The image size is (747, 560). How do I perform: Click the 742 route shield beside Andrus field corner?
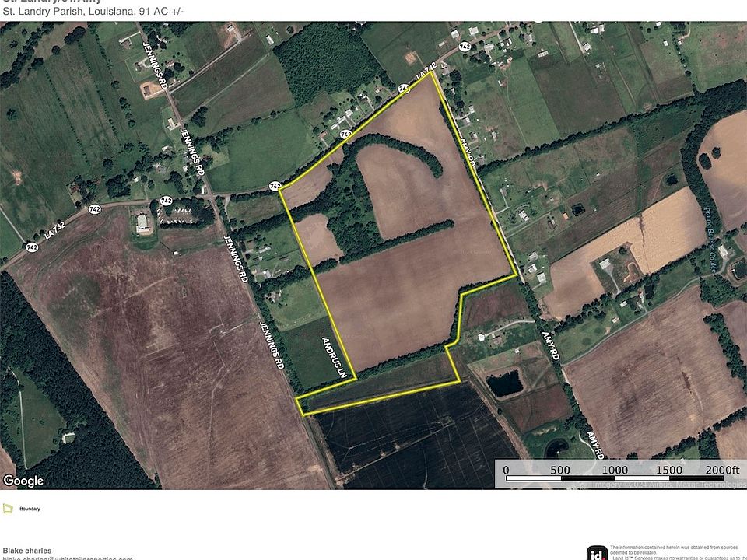[x=275, y=186]
